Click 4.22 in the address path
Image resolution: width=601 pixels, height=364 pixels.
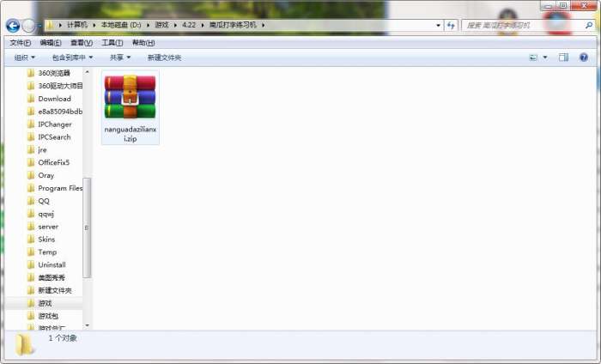189,25
